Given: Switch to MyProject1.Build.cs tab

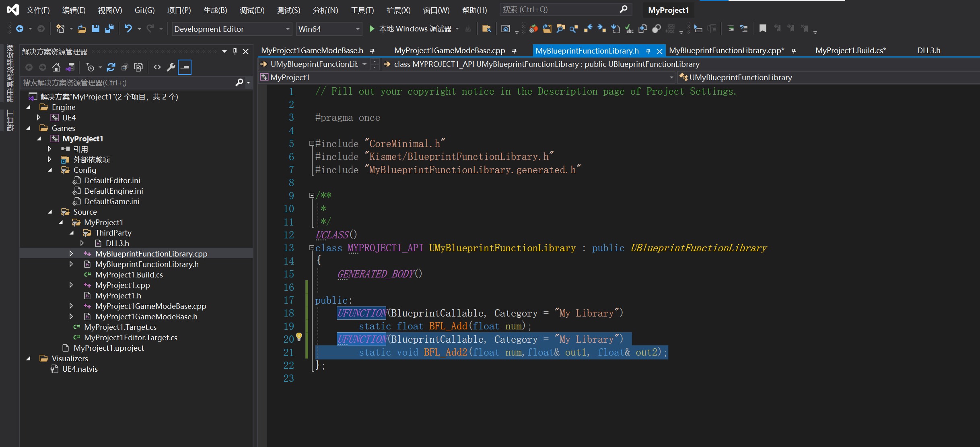Looking at the screenshot, I should pos(850,50).
